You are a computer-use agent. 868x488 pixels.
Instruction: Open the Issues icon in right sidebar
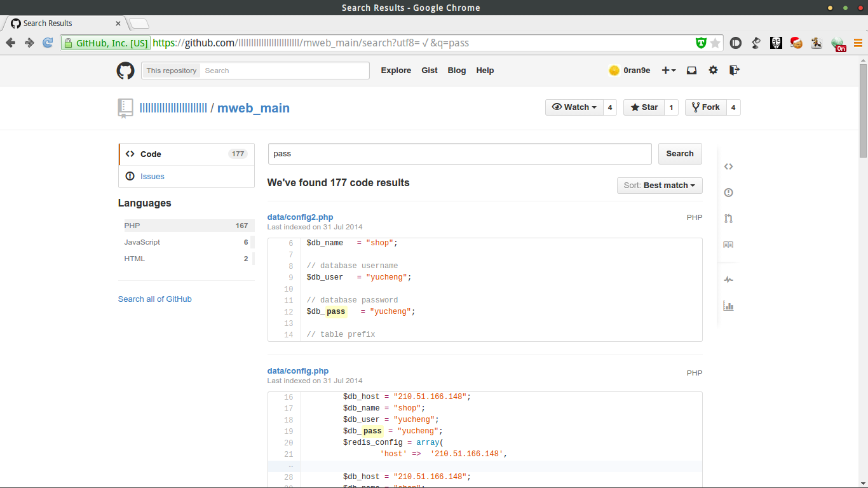click(728, 193)
